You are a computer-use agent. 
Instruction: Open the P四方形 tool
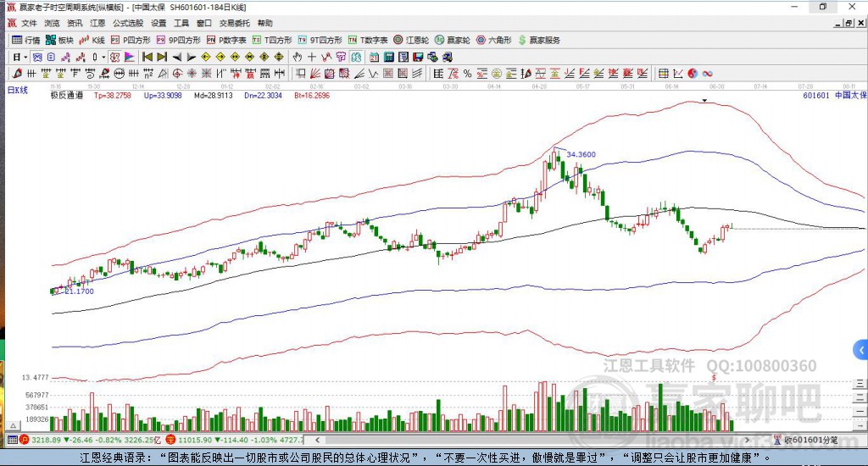131,40
